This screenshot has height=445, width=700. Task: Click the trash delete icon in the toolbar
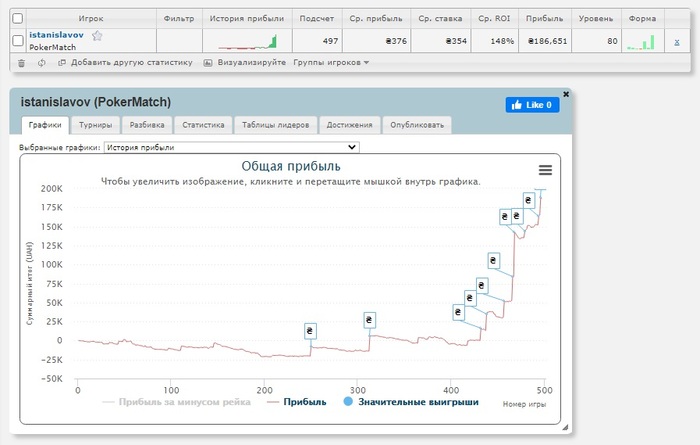point(21,63)
